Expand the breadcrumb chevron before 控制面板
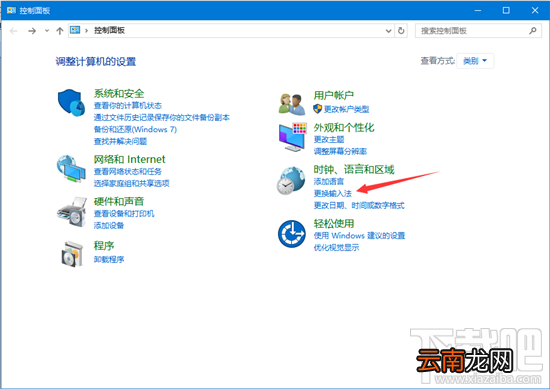 click(x=86, y=31)
